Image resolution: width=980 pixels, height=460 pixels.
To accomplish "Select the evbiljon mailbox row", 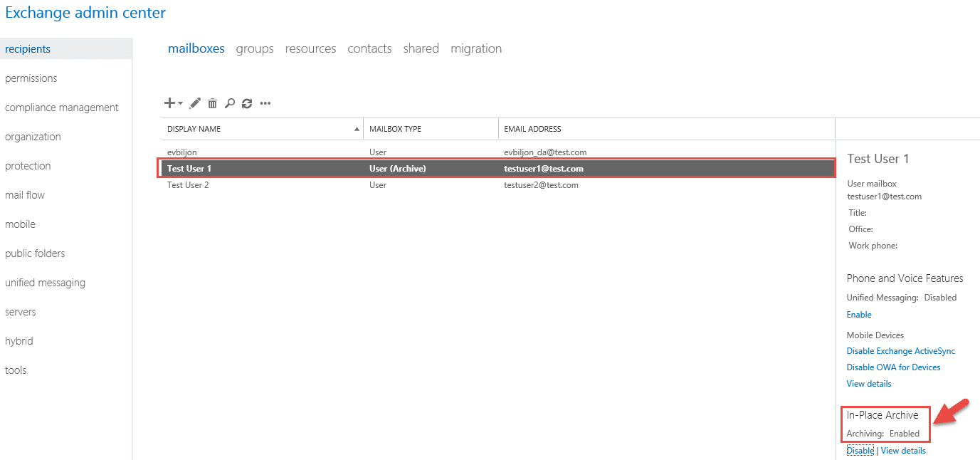I will [497, 152].
